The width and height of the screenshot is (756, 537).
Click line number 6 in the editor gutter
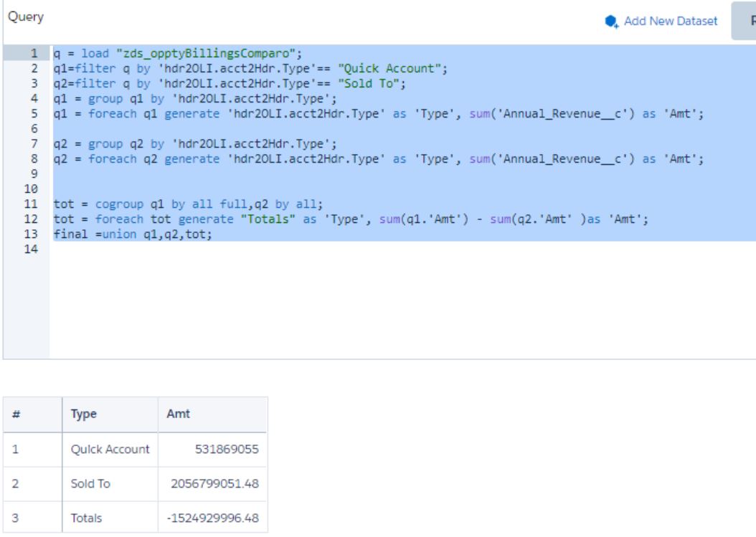click(x=34, y=129)
